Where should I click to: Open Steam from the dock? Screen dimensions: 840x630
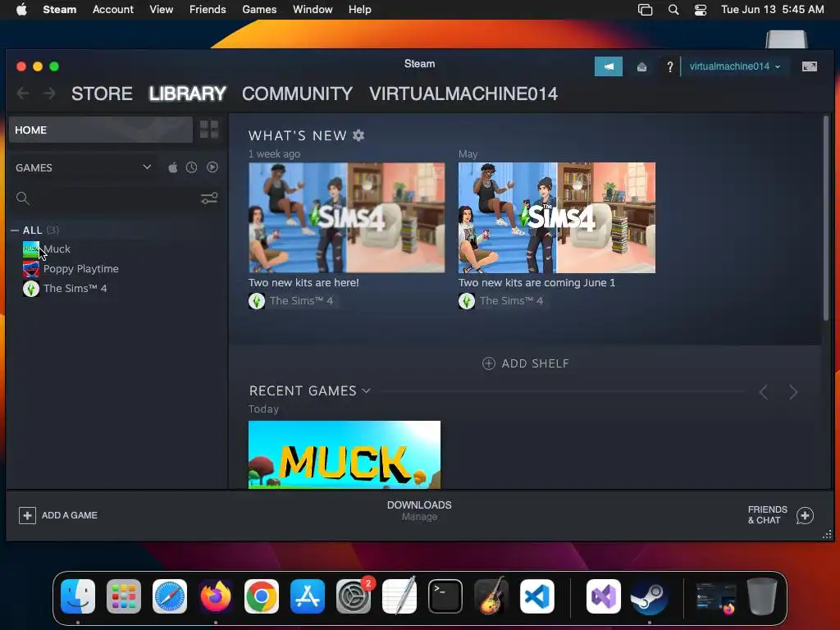pos(649,596)
